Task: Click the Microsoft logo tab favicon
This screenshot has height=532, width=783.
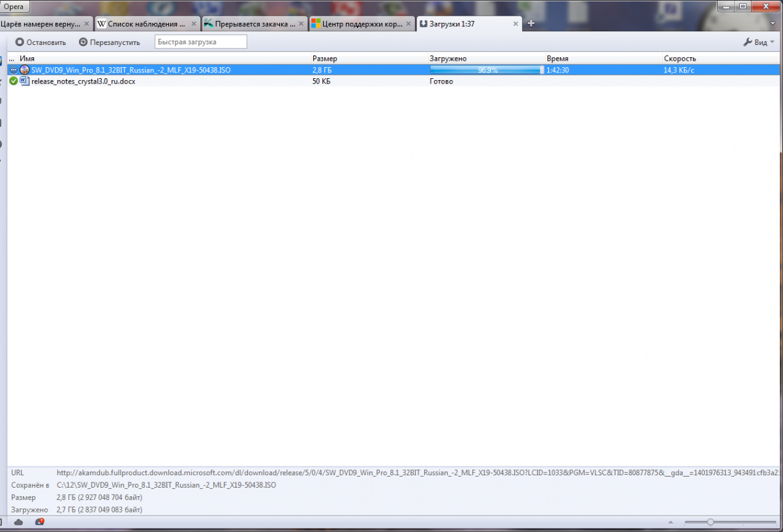Action: pyautogui.click(x=316, y=24)
